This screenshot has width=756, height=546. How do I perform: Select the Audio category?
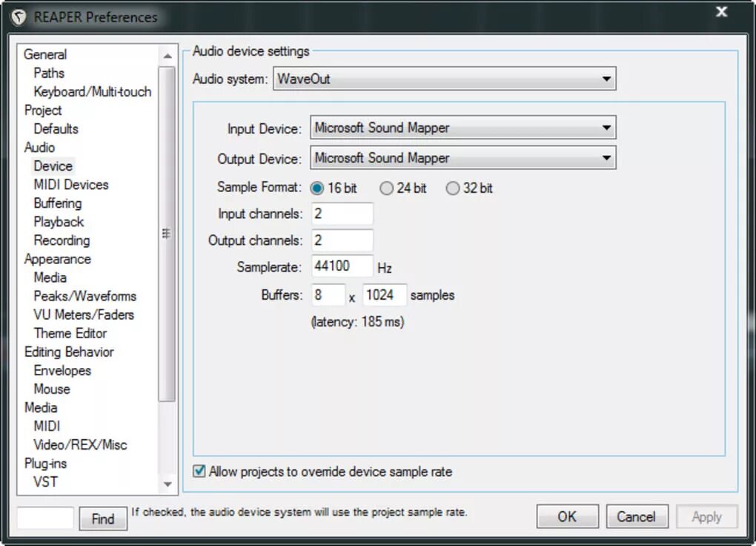tap(39, 147)
